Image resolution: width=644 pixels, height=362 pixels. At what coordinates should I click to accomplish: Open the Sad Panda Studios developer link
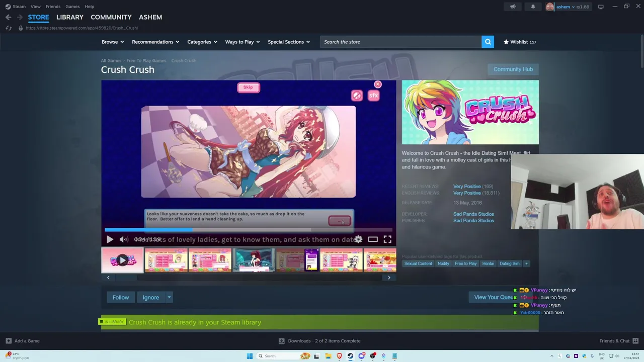[x=473, y=214]
